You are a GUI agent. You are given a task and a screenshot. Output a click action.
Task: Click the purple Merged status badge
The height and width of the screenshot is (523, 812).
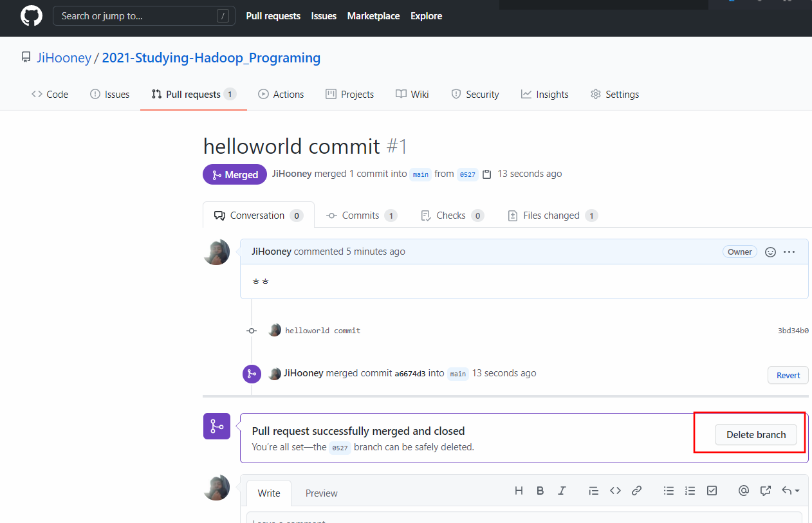click(235, 174)
